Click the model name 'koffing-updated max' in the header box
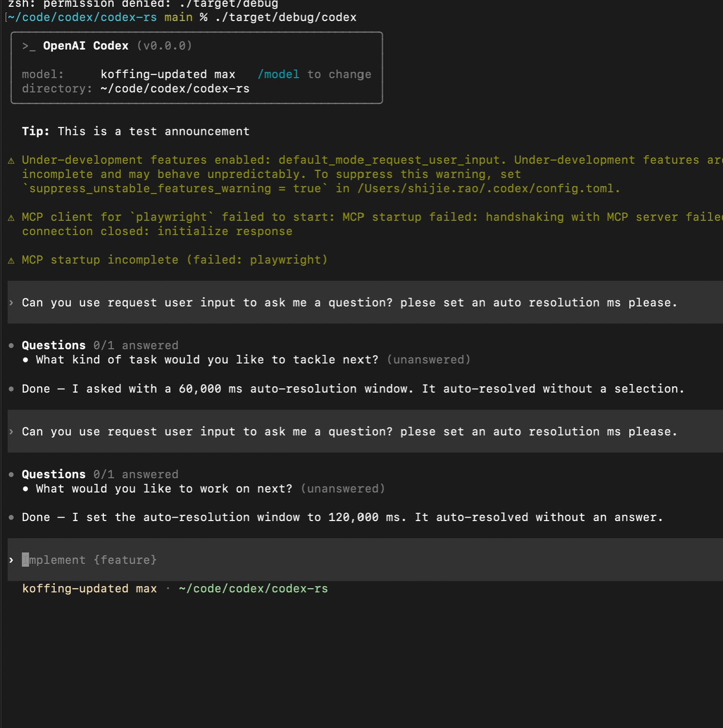 pos(168,74)
